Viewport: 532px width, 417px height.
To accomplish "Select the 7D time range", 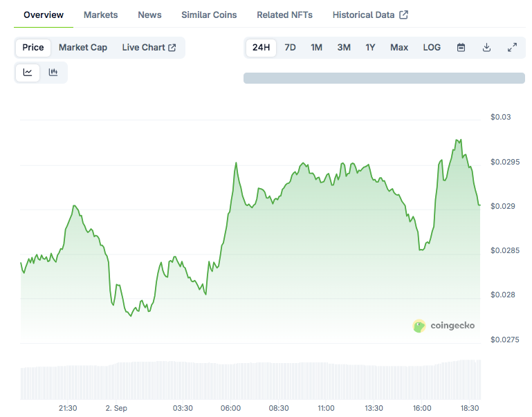I will click(291, 48).
